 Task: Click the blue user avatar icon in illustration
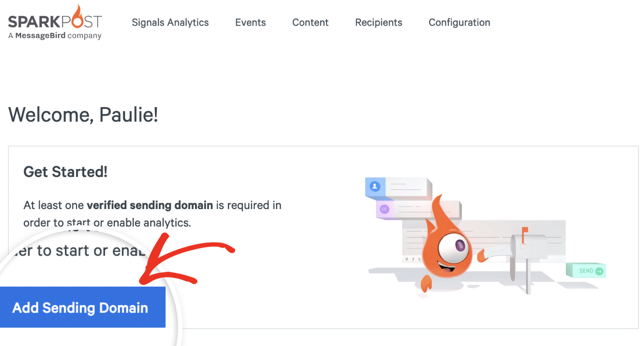click(375, 186)
